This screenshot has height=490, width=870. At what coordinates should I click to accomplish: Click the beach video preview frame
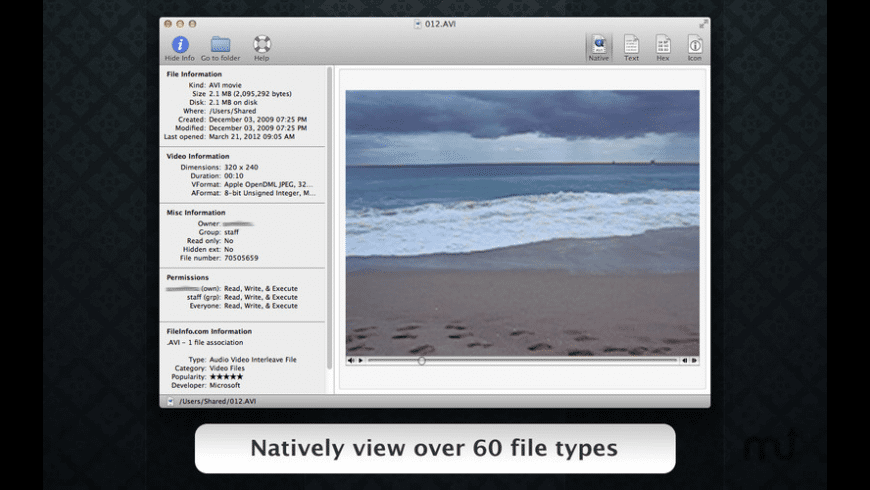point(522,222)
